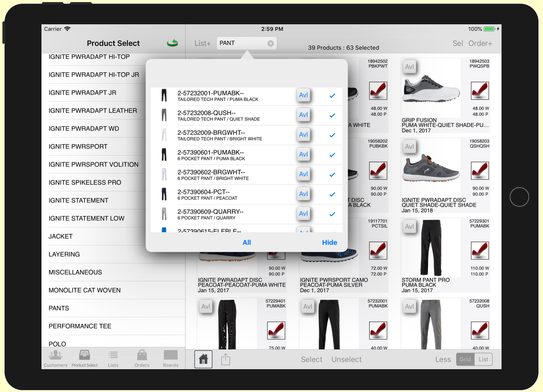The width and height of the screenshot is (543, 392).
Task: Tap the green refresh arrow icon
Action: (x=173, y=43)
